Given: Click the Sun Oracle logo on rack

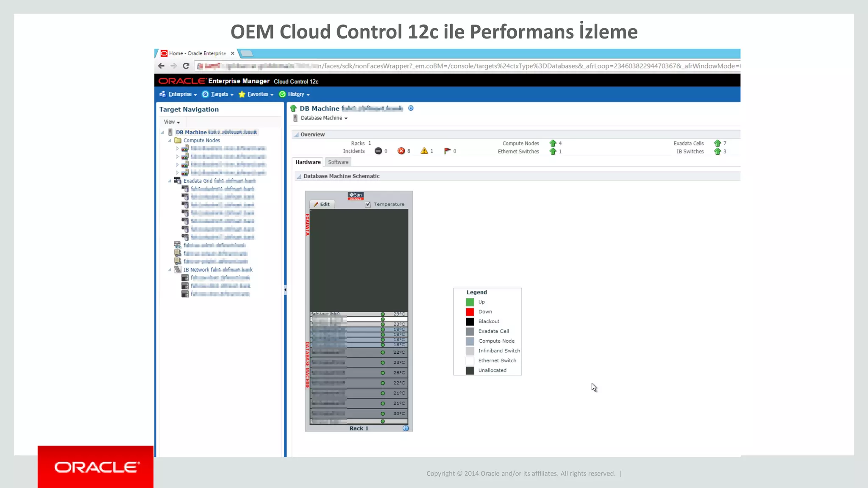Looking at the screenshot, I should pyautogui.click(x=356, y=196).
